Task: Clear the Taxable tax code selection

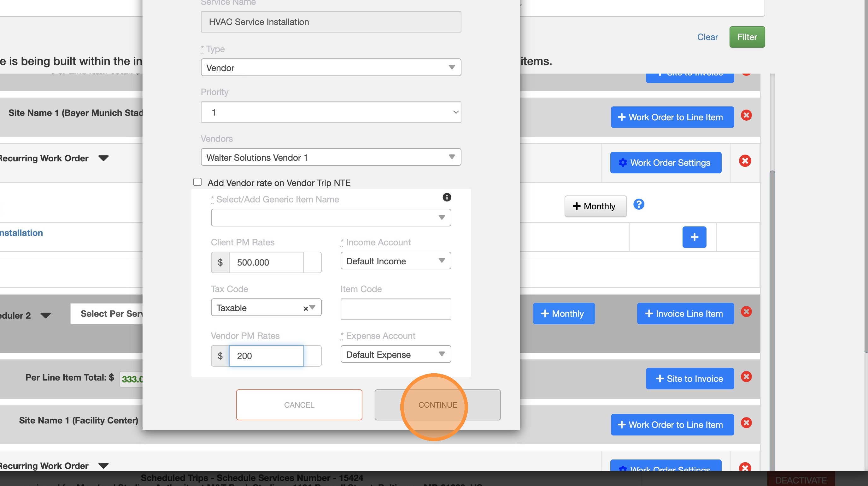Action: (x=305, y=308)
